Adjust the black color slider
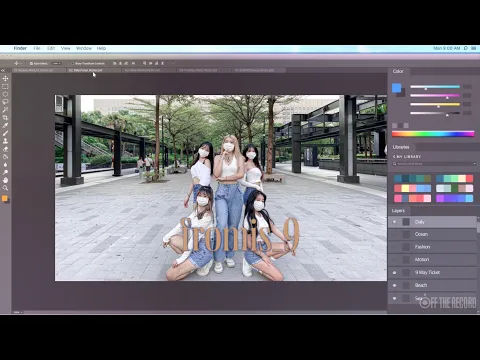Image resolution: width=480 pixels, height=360 pixels. 435,113
